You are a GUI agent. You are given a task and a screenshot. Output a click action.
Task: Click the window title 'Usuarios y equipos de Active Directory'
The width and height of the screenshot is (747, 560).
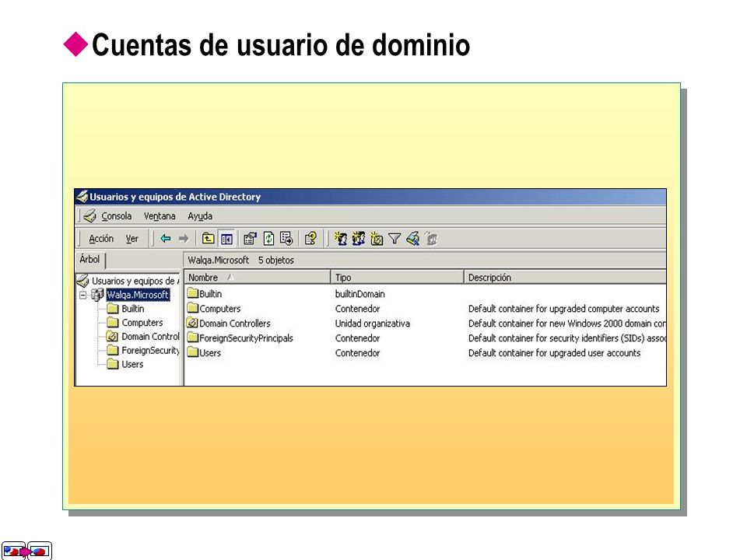(x=175, y=197)
